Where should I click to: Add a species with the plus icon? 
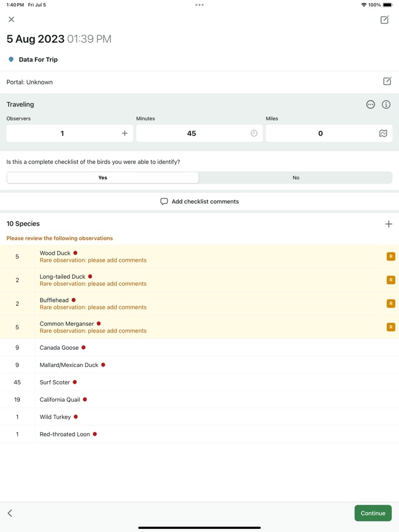(388, 224)
